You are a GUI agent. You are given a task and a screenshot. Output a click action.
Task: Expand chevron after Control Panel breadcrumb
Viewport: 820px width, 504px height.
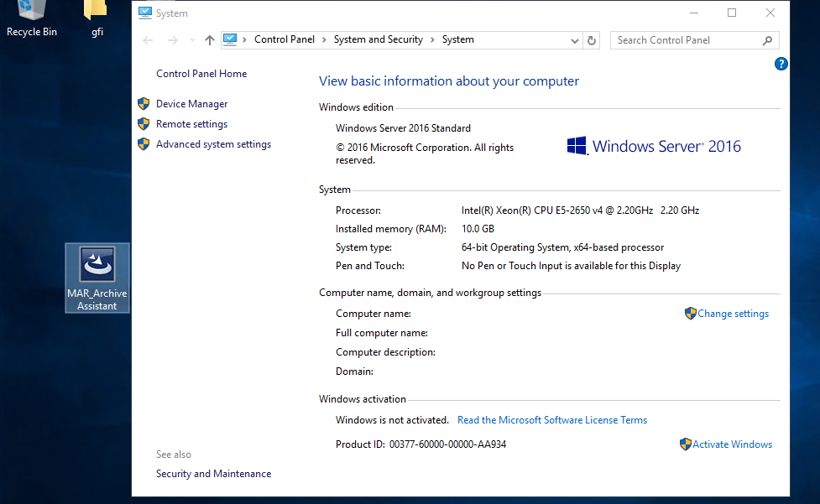pyautogui.click(x=324, y=40)
